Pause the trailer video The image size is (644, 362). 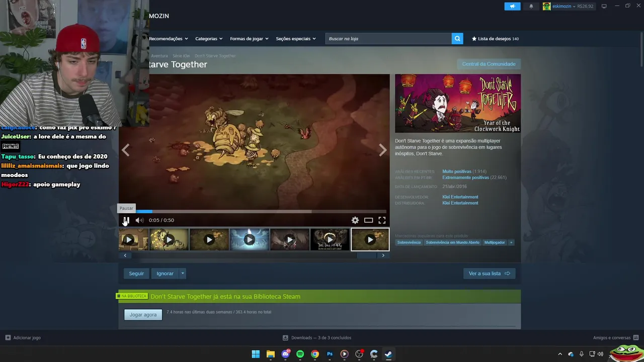[126, 220]
